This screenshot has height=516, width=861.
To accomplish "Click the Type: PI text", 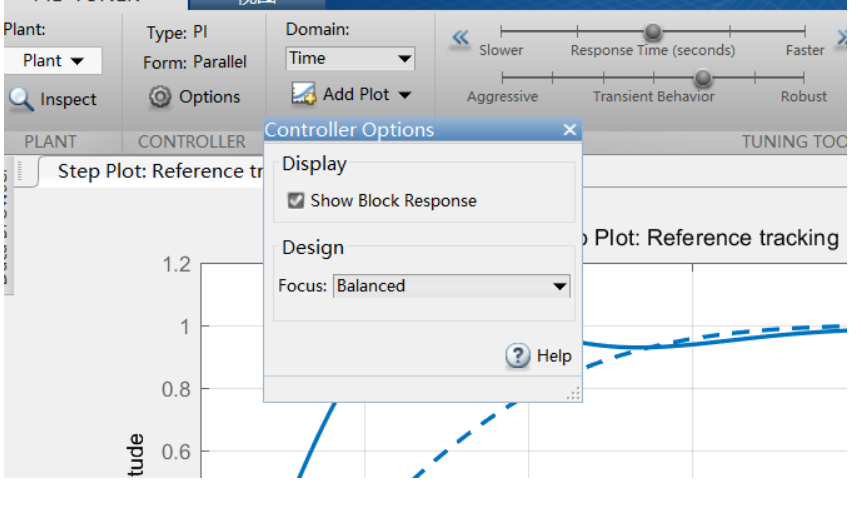I will tap(177, 32).
